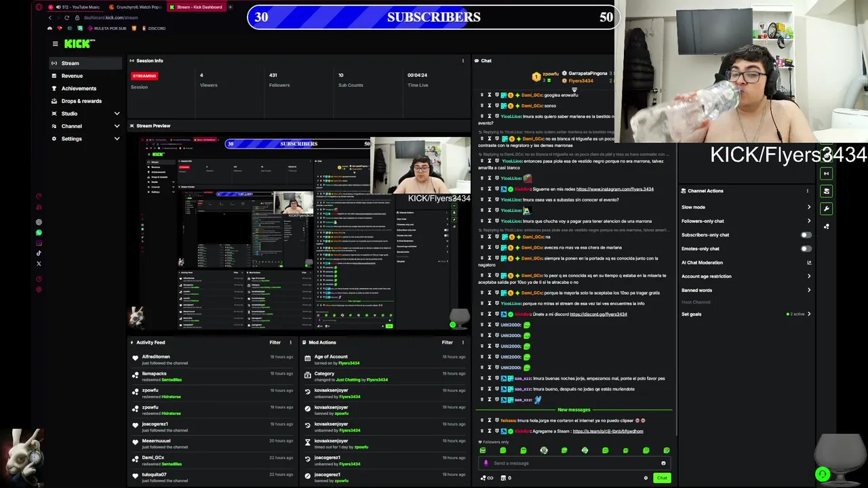Open the Steam link in chat

coord(608,431)
